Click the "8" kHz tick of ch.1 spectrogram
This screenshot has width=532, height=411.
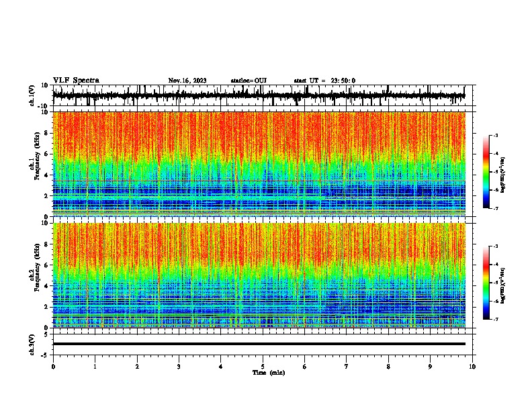tap(46, 133)
